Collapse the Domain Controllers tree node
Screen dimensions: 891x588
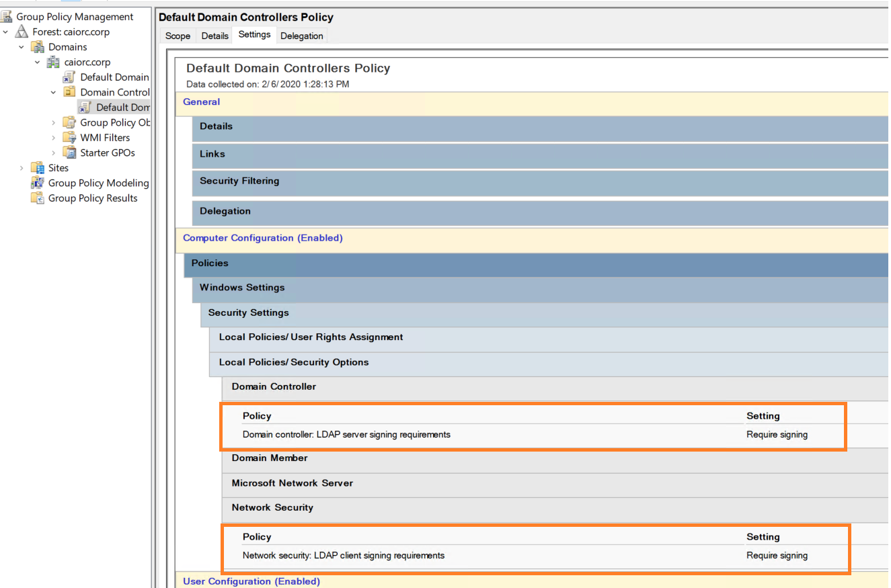tap(54, 92)
